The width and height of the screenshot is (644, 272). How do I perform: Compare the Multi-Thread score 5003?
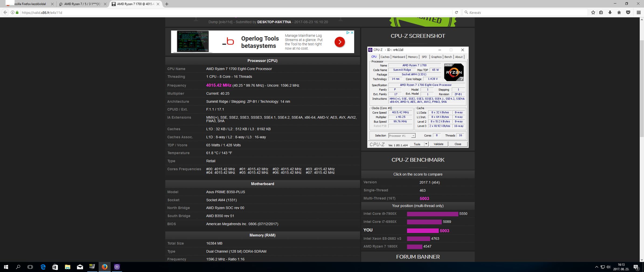[424, 198]
